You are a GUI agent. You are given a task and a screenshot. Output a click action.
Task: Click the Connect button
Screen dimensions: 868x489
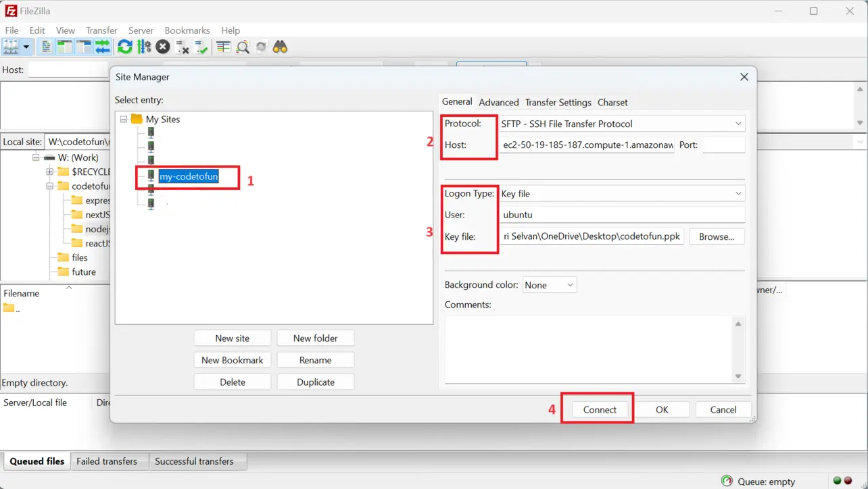point(600,409)
